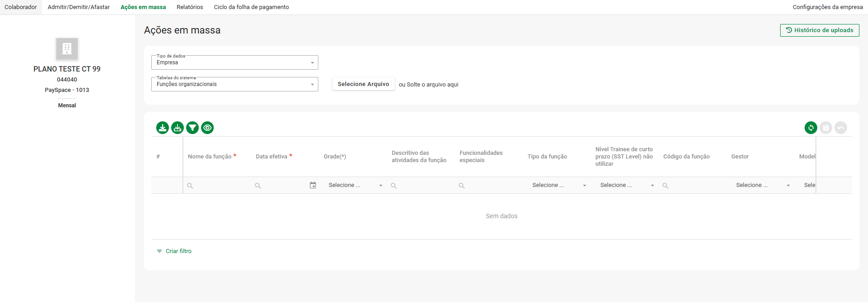
Task: Click the company building placeholder image
Action: click(67, 49)
